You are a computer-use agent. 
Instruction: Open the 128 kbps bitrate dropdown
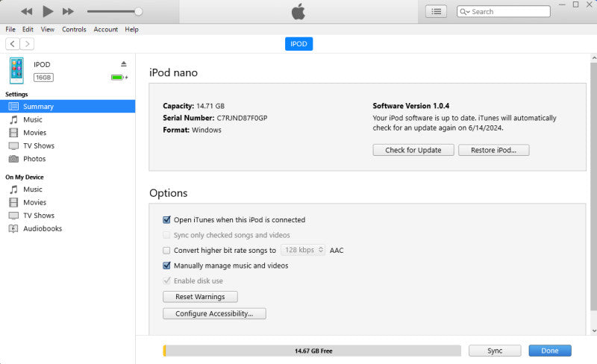[x=303, y=250]
